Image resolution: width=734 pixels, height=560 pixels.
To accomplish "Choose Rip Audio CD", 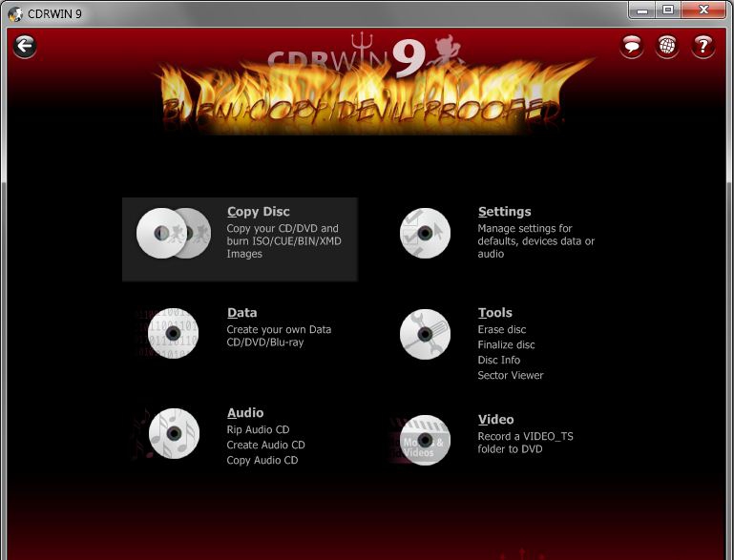I will (x=258, y=429).
